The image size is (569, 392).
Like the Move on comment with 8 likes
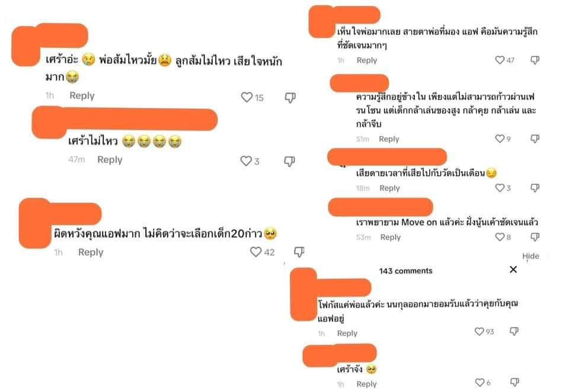tap(500, 237)
